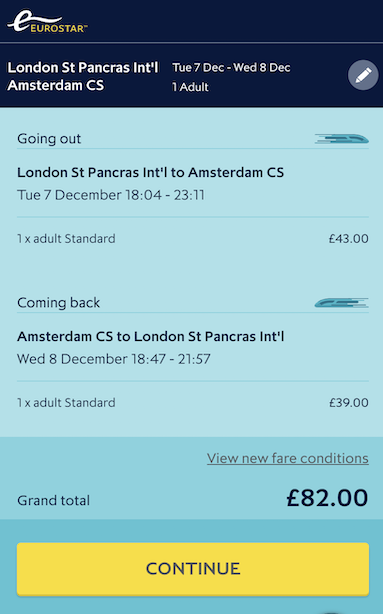
Task: Click the Grand total label
Action: click(x=54, y=500)
